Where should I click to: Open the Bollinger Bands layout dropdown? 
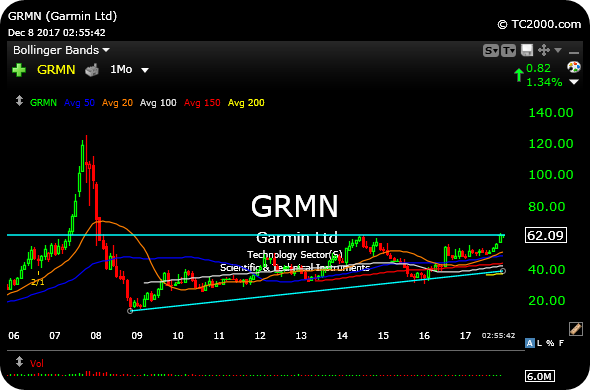[62, 50]
